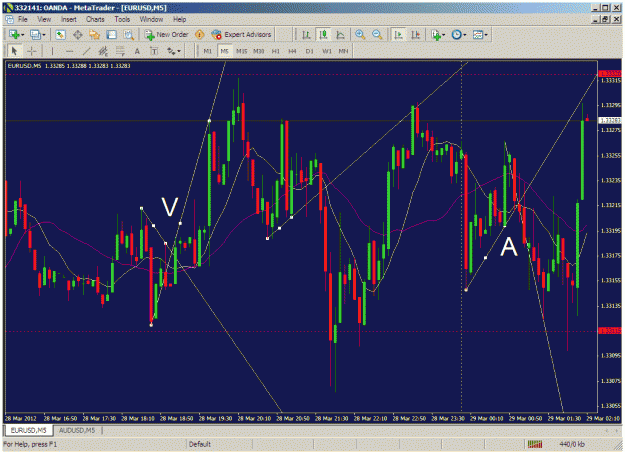Select the A text label on chart
This screenshot has width=625, height=452.
(x=509, y=247)
